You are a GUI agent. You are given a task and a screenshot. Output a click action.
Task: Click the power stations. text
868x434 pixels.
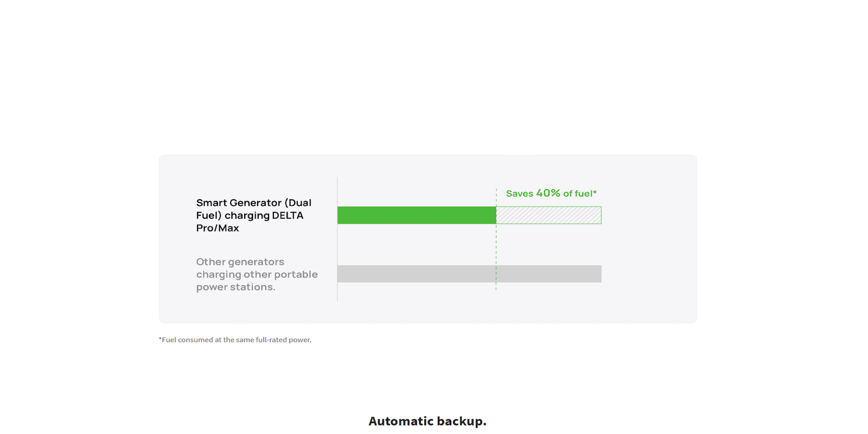point(235,287)
